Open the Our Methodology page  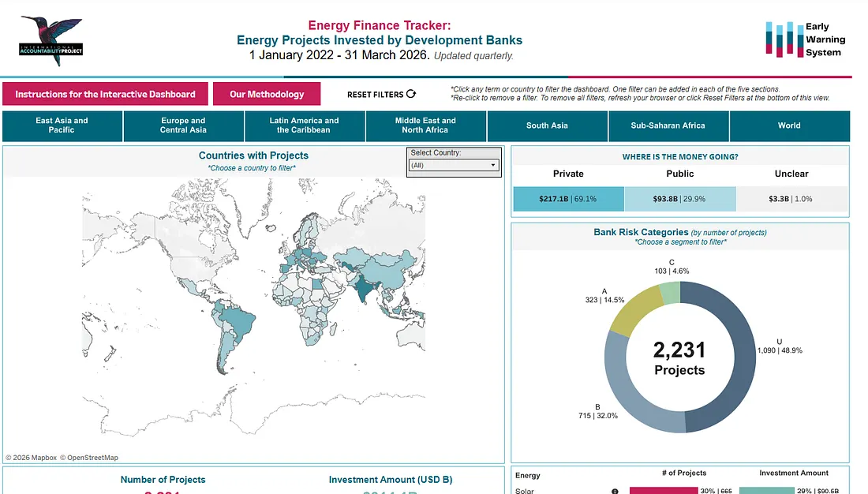click(267, 94)
